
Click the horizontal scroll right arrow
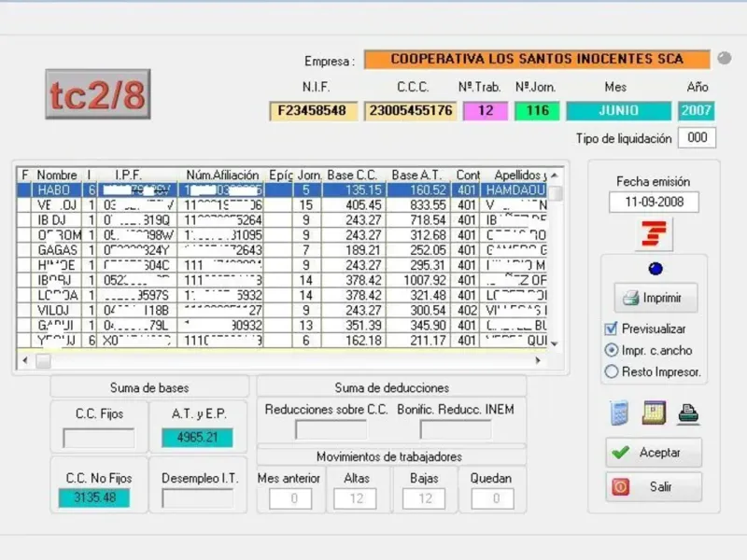tap(538, 360)
